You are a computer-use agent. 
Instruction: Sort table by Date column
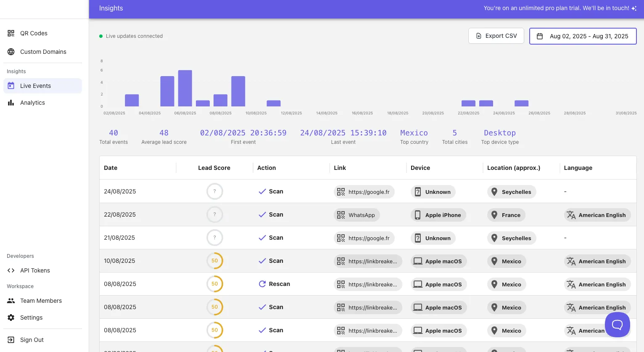pos(111,168)
